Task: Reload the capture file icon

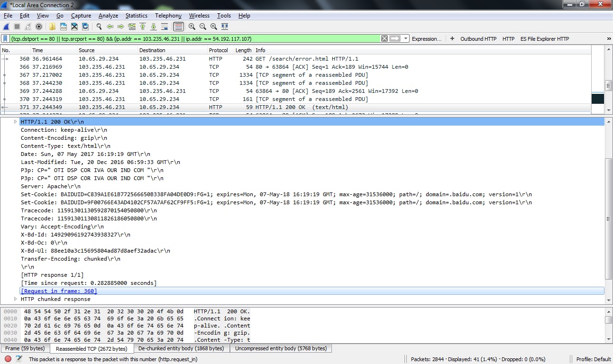Action: point(85,27)
